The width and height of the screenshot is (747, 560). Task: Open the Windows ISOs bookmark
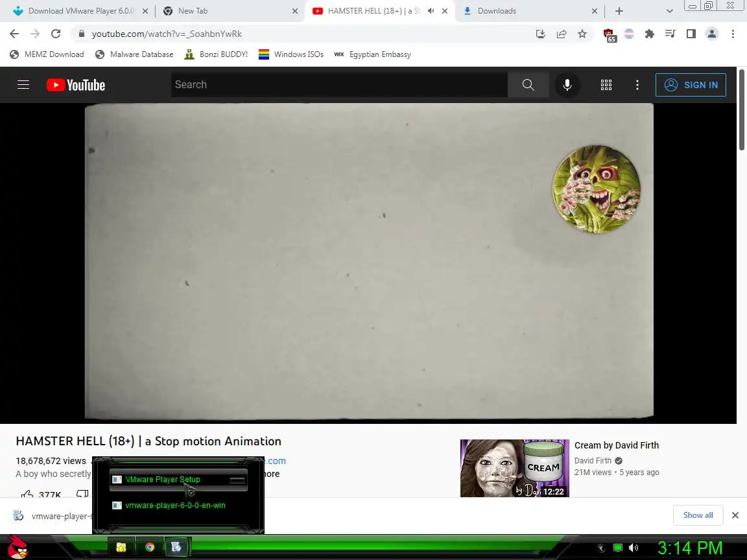pyautogui.click(x=290, y=54)
